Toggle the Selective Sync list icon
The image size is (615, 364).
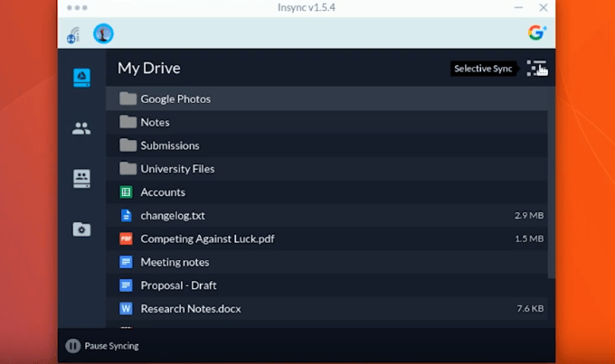(x=536, y=68)
